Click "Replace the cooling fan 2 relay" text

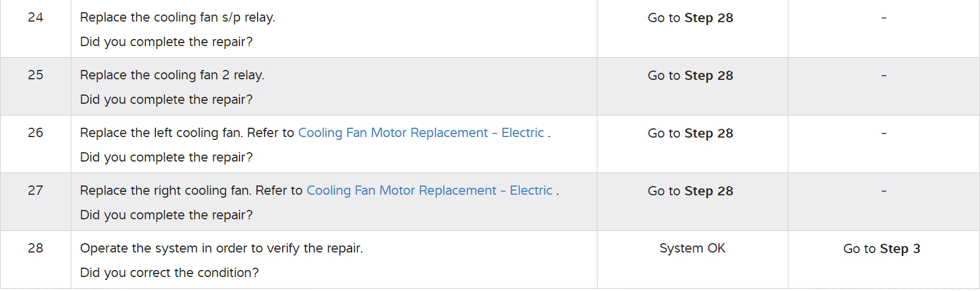pos(172,75)
